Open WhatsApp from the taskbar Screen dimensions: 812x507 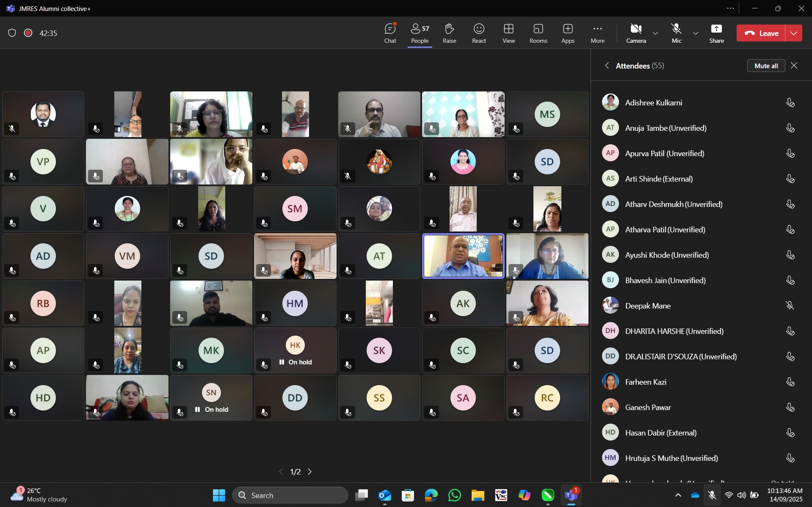[x=454, y=495]
